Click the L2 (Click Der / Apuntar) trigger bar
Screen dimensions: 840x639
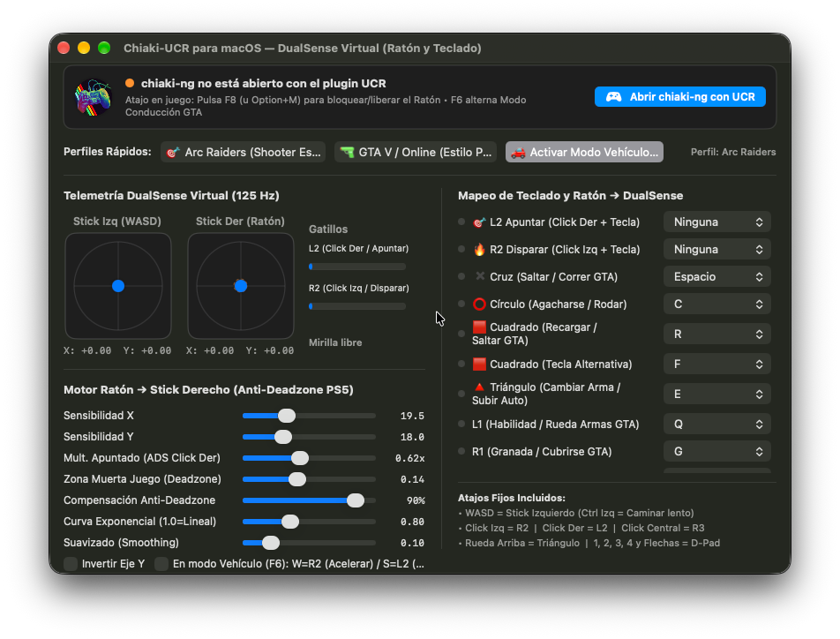coord(357,267)
